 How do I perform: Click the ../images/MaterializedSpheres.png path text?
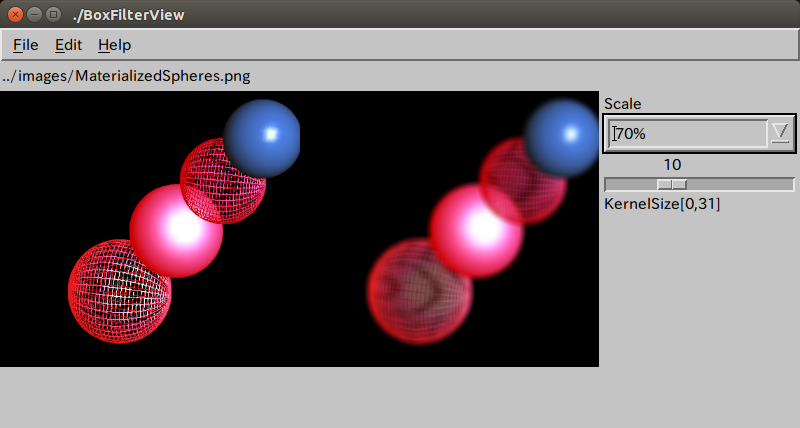point(126,76)
